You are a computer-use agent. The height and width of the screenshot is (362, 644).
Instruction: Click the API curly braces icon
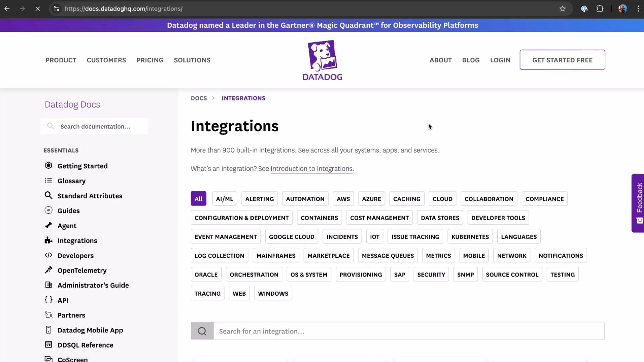pyautogui.click(x=48, y=300)
